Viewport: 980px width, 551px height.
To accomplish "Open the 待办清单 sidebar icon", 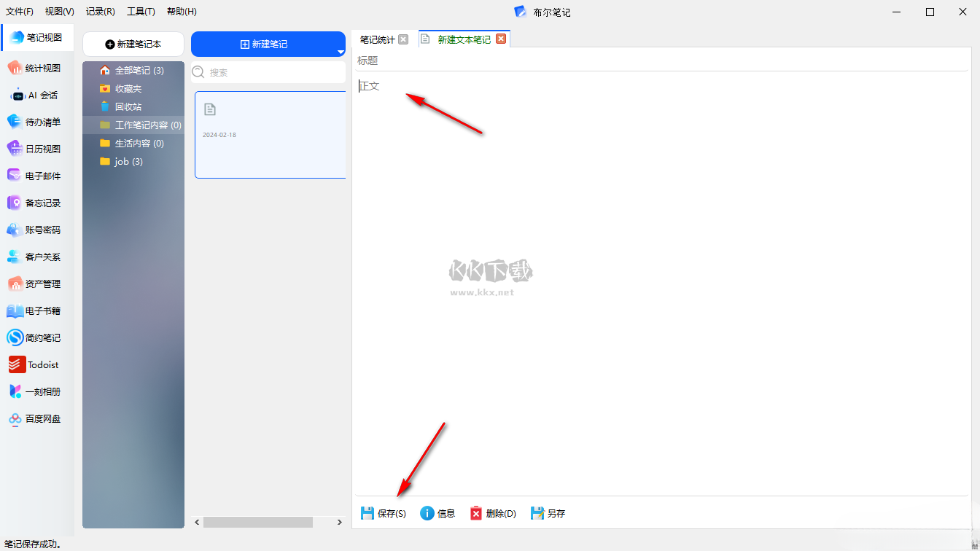I will click(x=15, y=122).
